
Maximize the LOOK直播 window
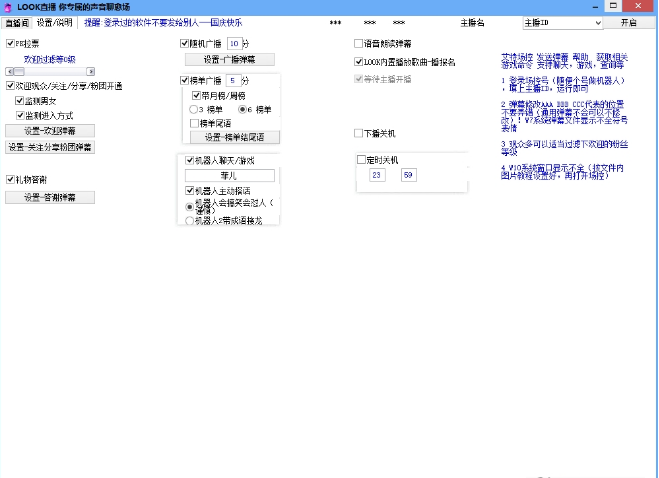613,6
